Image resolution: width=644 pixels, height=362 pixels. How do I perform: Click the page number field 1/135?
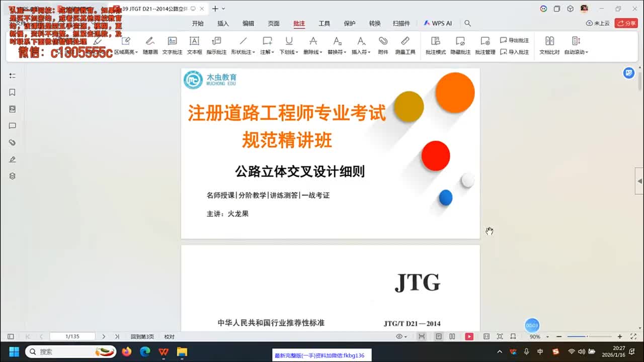[x=72, y=336]
